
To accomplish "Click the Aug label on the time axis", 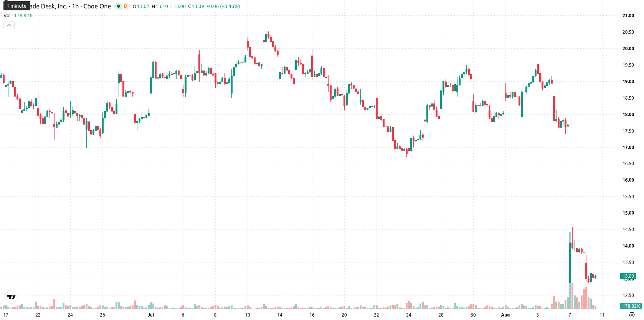I will click(x=505, y=315).
